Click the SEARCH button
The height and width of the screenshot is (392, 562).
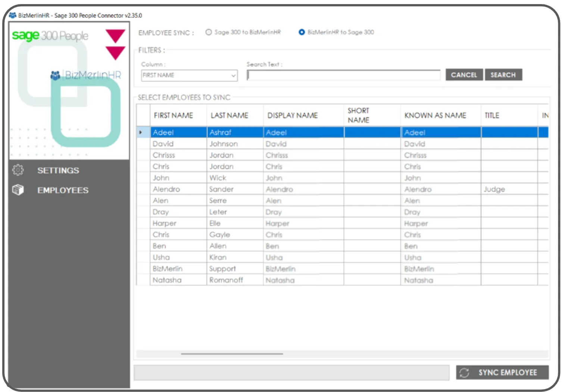[x=503, y=75]
